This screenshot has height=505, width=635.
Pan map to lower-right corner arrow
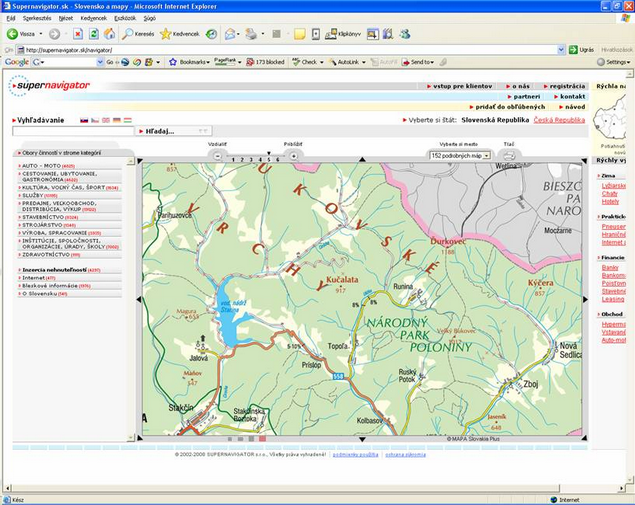point(584,438)
